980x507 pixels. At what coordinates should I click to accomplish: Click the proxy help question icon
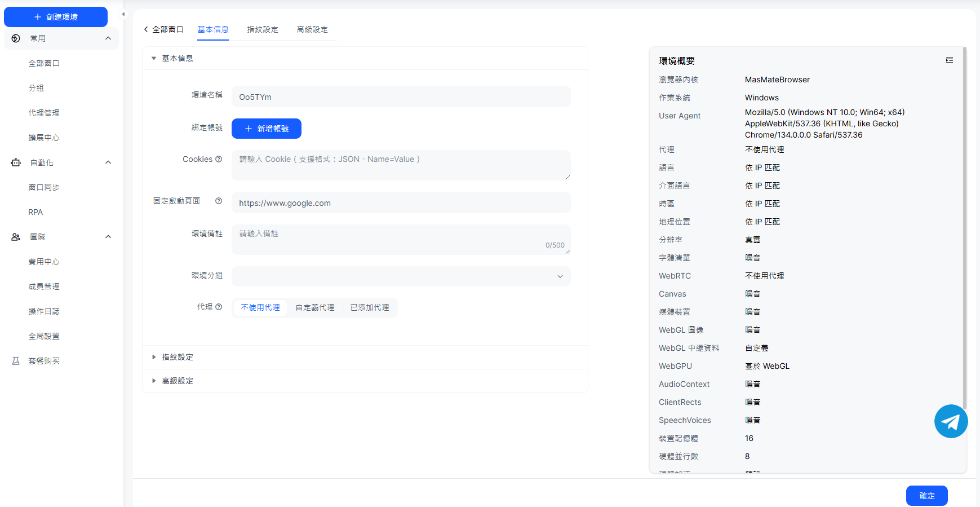click(x=219, y=307)
